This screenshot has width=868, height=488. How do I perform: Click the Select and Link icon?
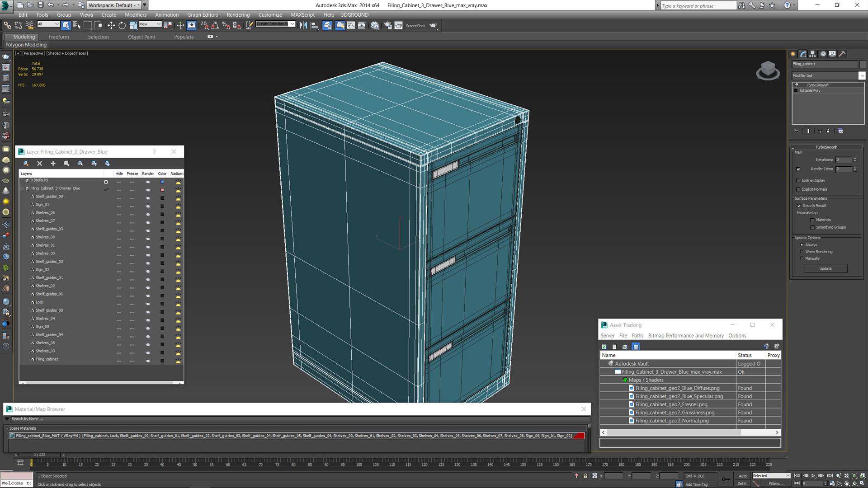point(7,26)
